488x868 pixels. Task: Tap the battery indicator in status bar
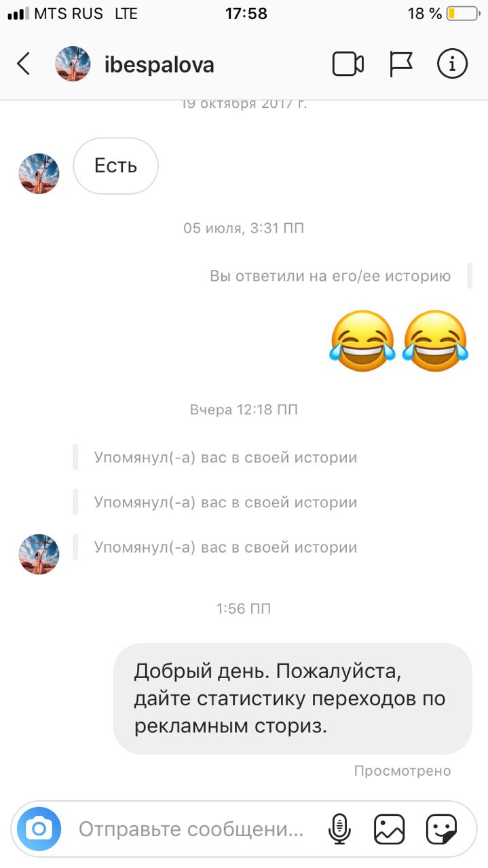pyautogui.click(x=462, y=14)
